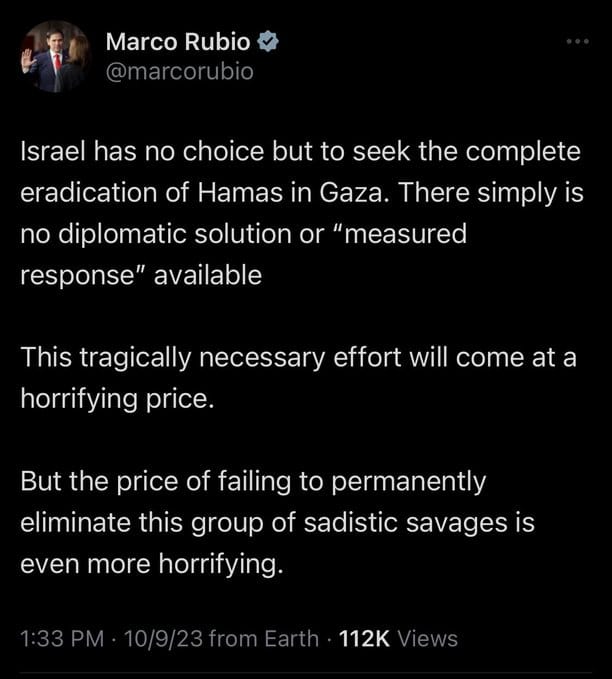Click the blue verified checkmark badge
The width and height of the screenshot is (612, 679).
270,43
